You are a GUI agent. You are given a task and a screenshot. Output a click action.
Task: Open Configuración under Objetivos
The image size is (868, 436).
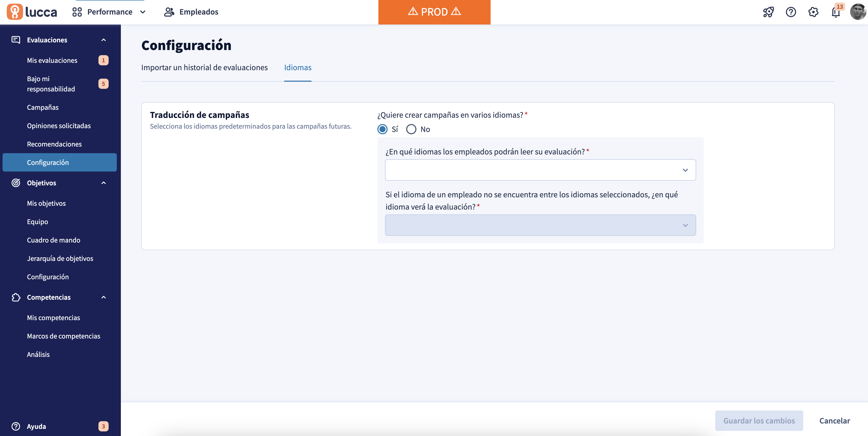(x=60, y=277)
